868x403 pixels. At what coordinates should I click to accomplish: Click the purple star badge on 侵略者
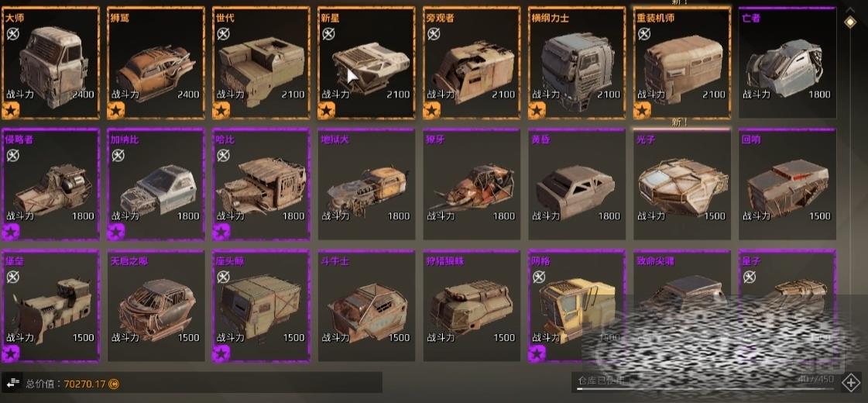coord(11,232)
